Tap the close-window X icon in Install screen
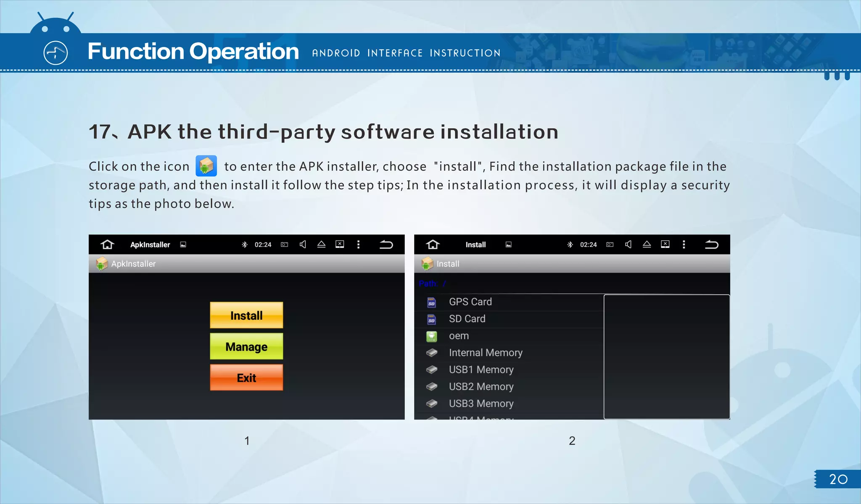The height and width of the screenshot is (504, 861). click(665, 244)
